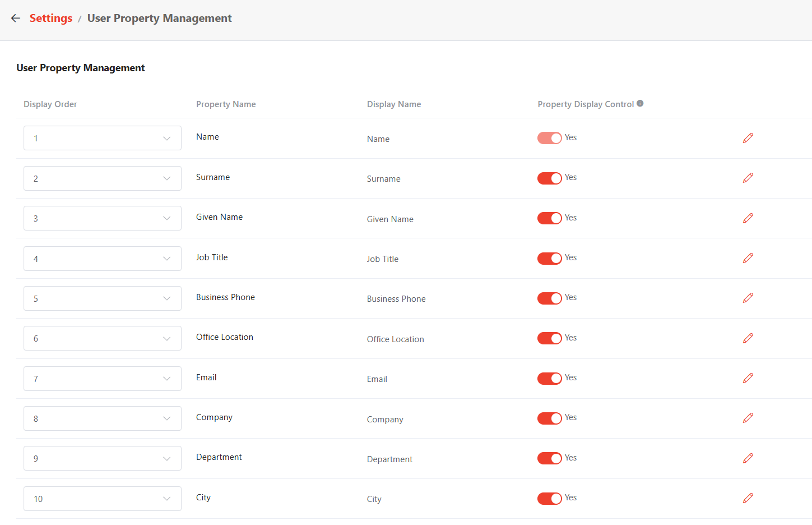Click the display order field showing 8
Screen dimensions: 812x525
[103, 418]
